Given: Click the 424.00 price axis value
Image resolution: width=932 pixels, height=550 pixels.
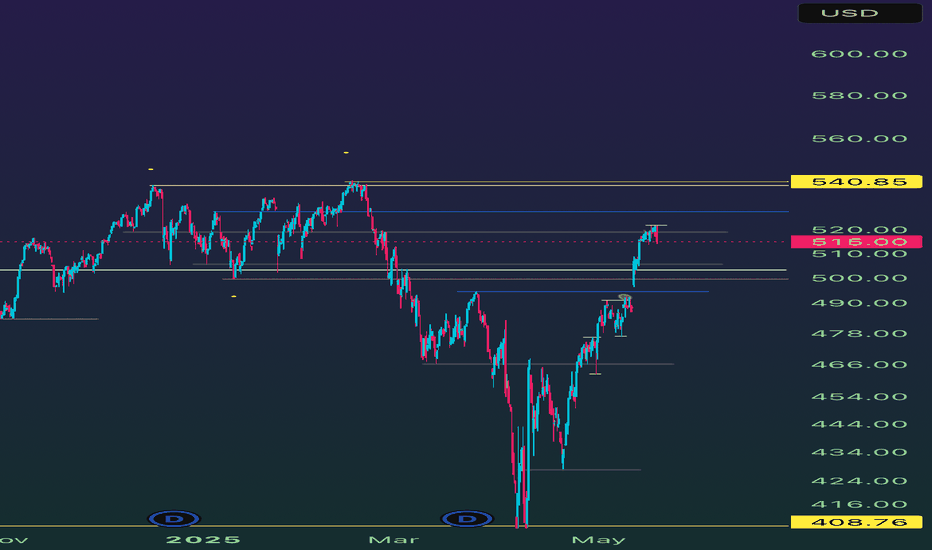Looking at the screenshot, I should pyautogui.click(x=859, y=481).
